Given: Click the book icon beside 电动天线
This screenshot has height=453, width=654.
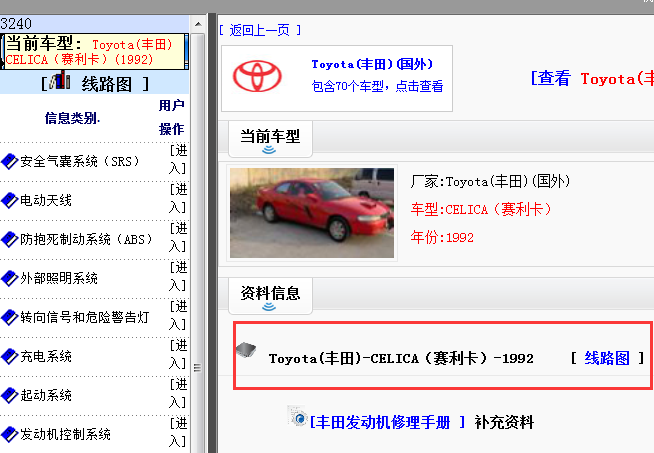Looking at the screenshot, I should point(9,201).
